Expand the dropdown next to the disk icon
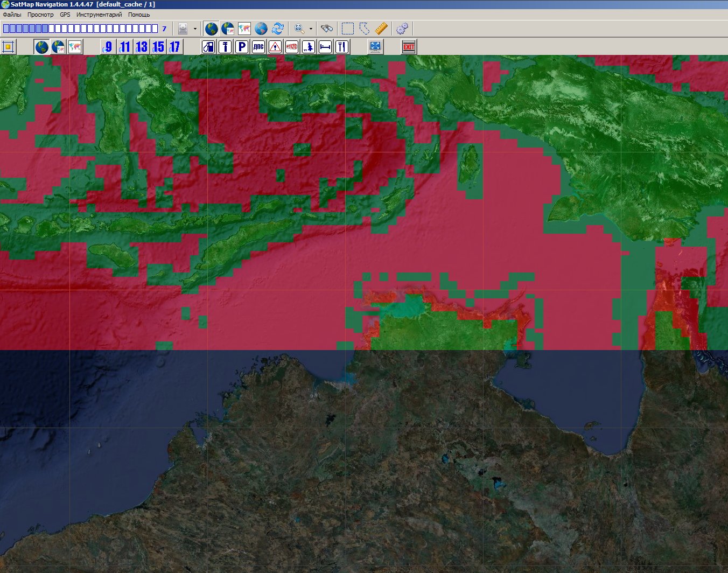The width and height of the screenshot is (728, 573). pos(195,29)
